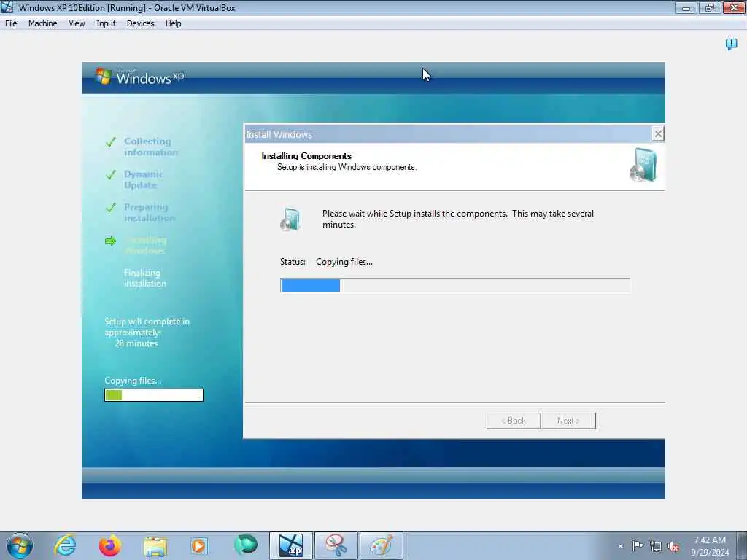Restore down the VirtualBox window
Screen dimensions: 747x560
(709, 7)
